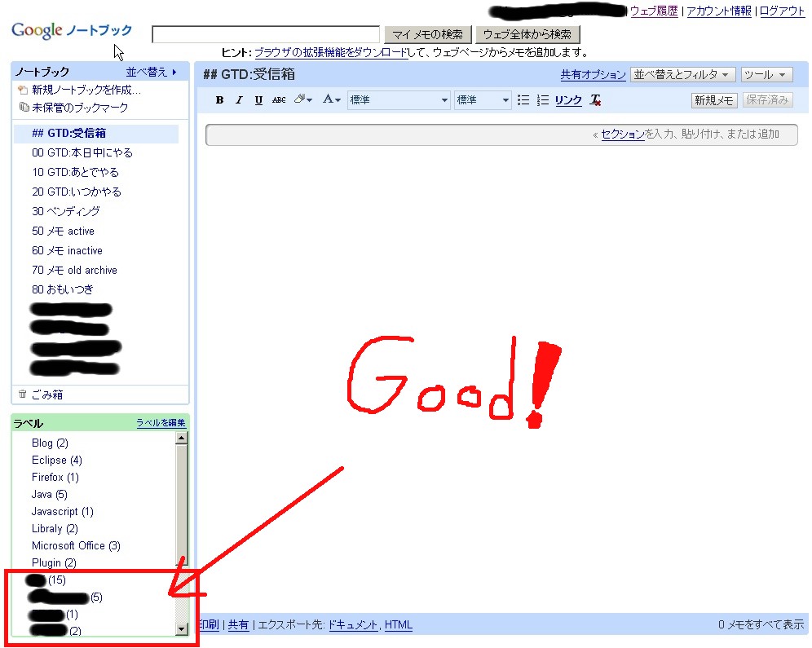Image resolution: width=812 pixels, height=648 pixels.
Task: Click the 保存済み button
Action: 767,100
